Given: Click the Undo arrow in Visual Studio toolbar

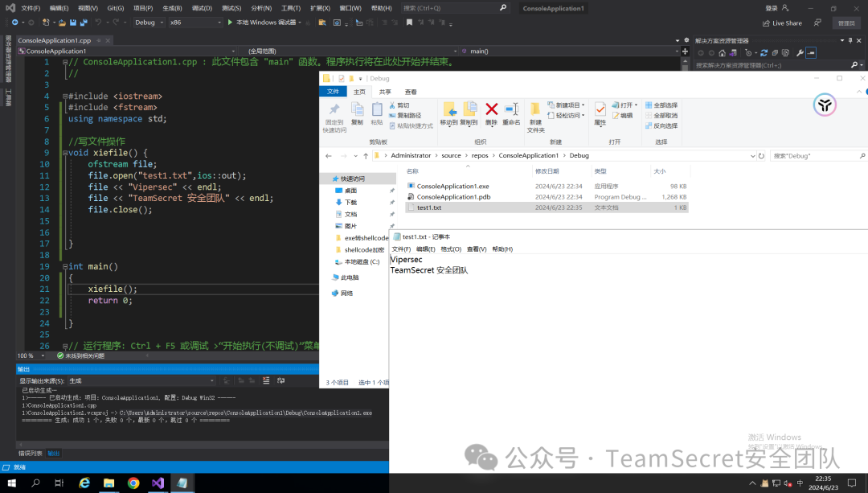Looking at the screenshot, I should [98, 23].
